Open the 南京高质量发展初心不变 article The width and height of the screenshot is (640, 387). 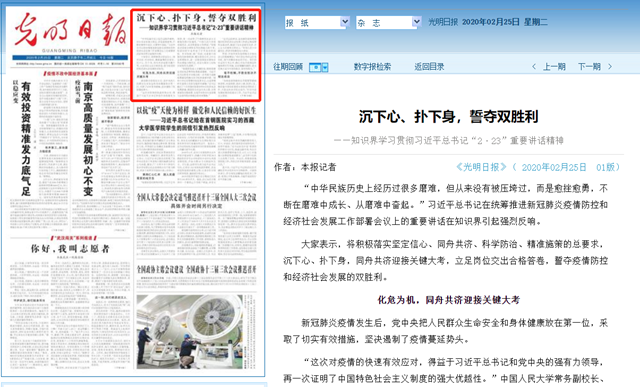tap(101, 155)
